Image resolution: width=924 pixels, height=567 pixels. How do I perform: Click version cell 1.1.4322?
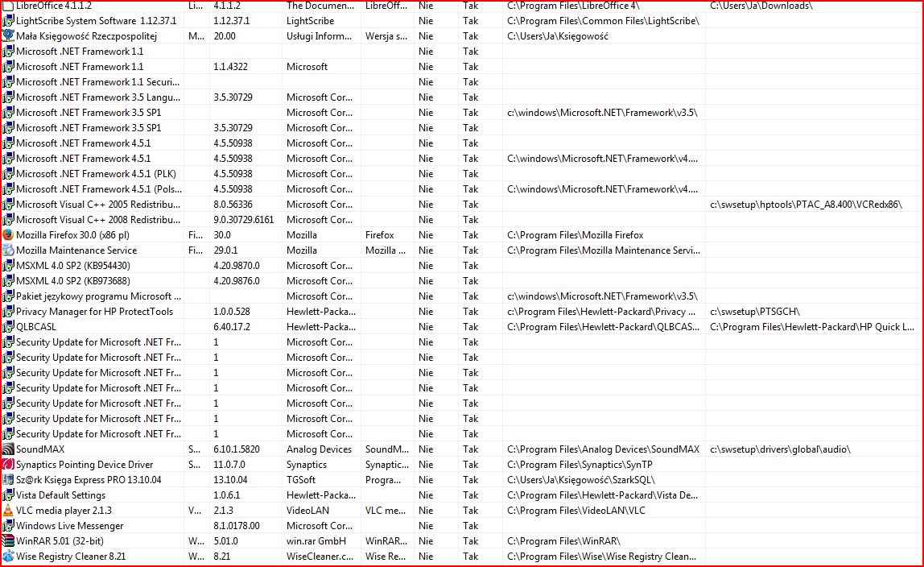pyautogui.click(x=230, y=67)
